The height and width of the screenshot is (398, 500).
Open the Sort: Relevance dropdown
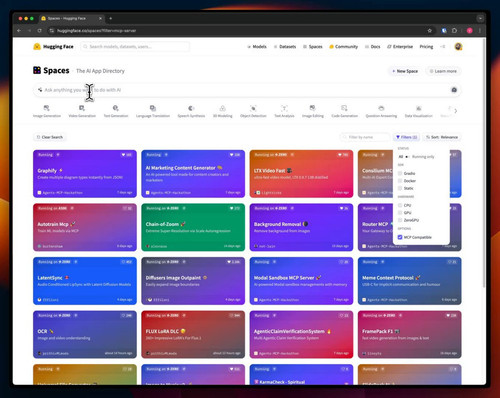[x=442, y=137]
